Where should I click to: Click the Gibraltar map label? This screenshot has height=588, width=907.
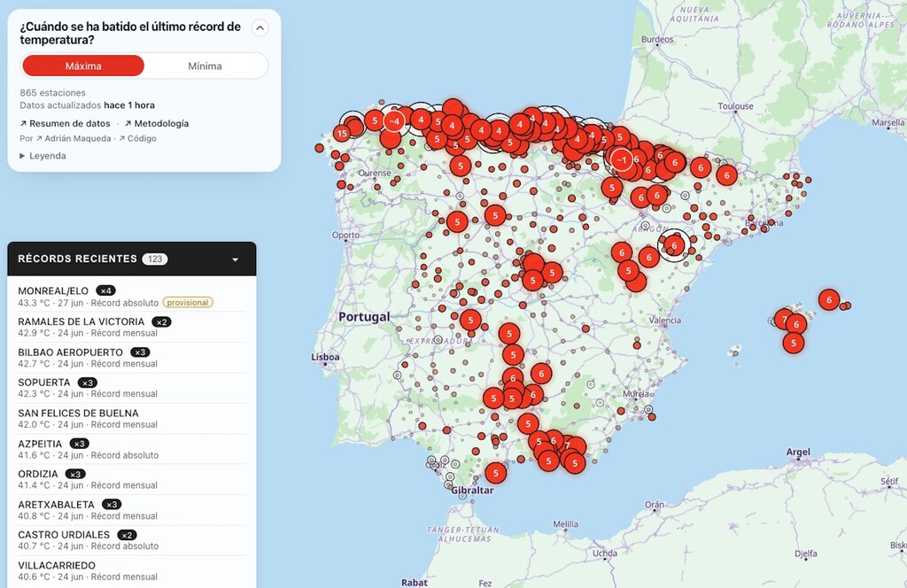(473, 491)
